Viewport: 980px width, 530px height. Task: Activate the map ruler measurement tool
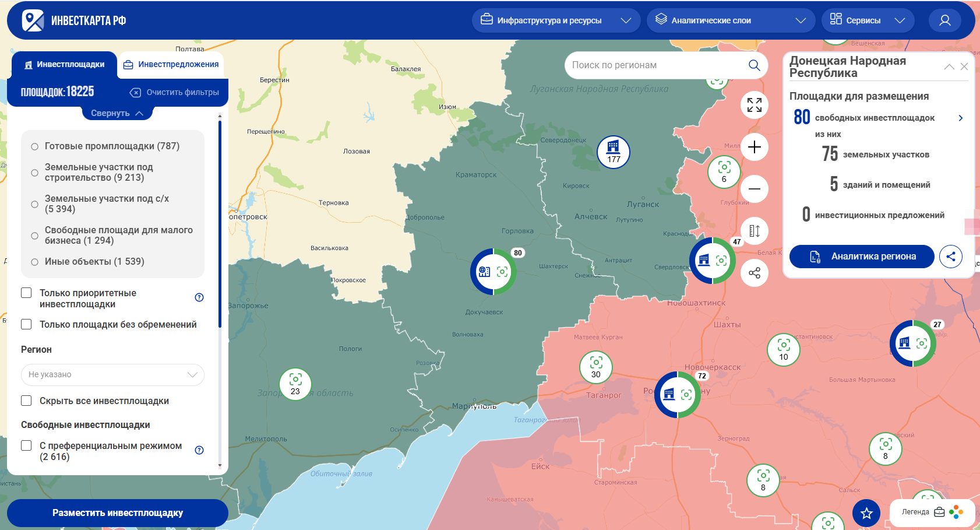click(755, 231)
